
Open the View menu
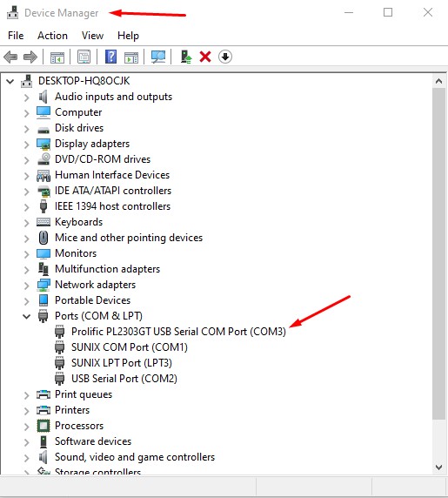point(92,36)
